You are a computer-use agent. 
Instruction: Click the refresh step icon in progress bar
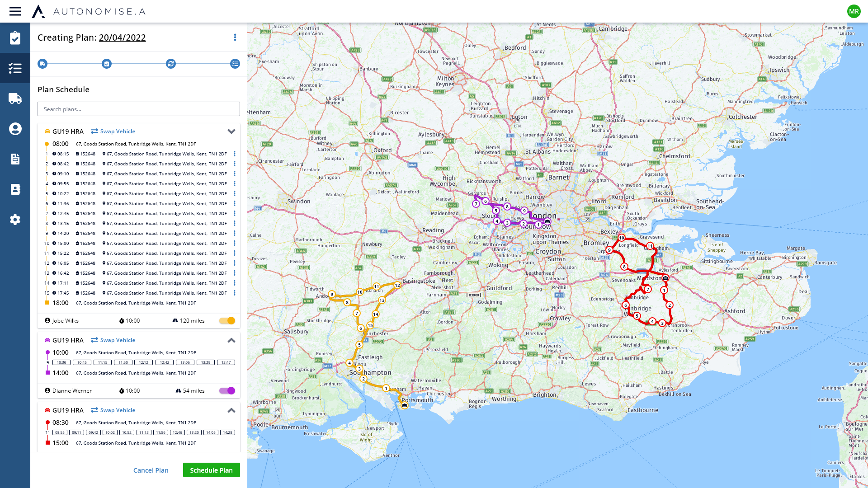point(171,64)
